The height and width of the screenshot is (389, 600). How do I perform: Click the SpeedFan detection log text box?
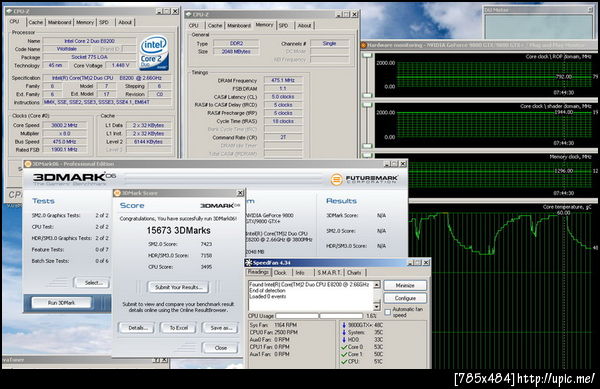pos(311,296)
